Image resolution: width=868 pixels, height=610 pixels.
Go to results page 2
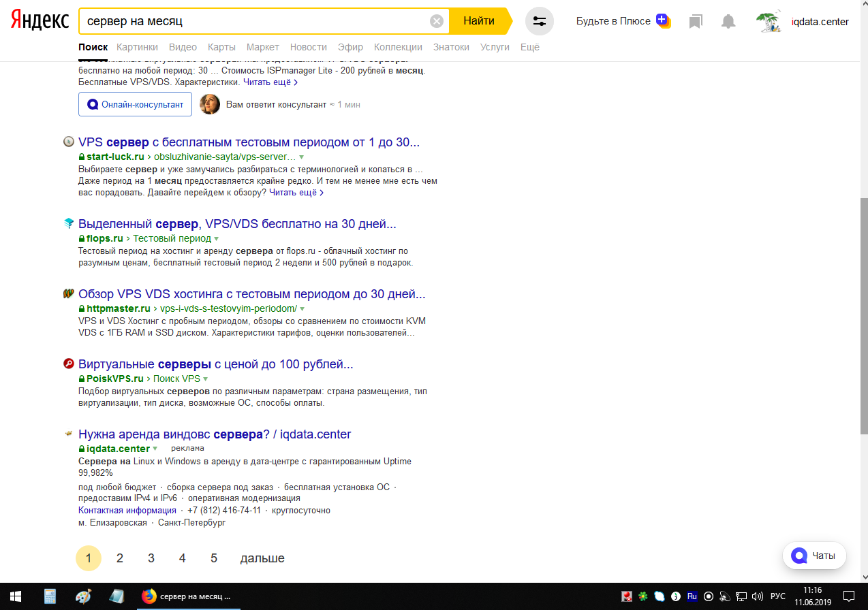pyautogui.click(x=120, y=558)
